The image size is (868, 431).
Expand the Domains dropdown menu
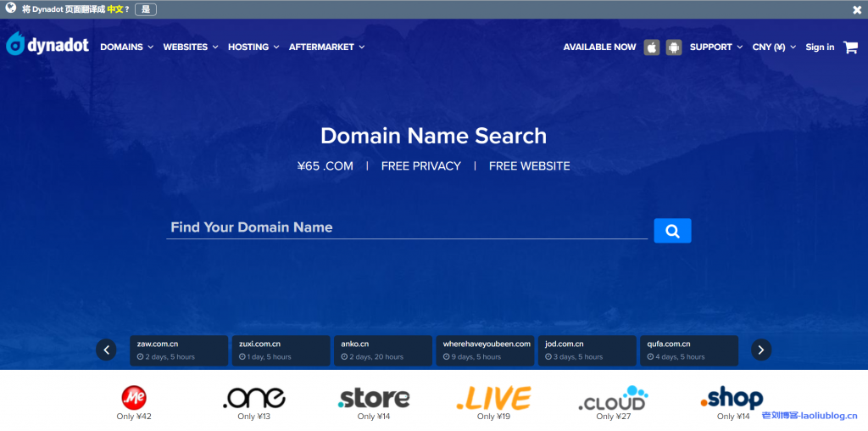[x=126, y=48]
